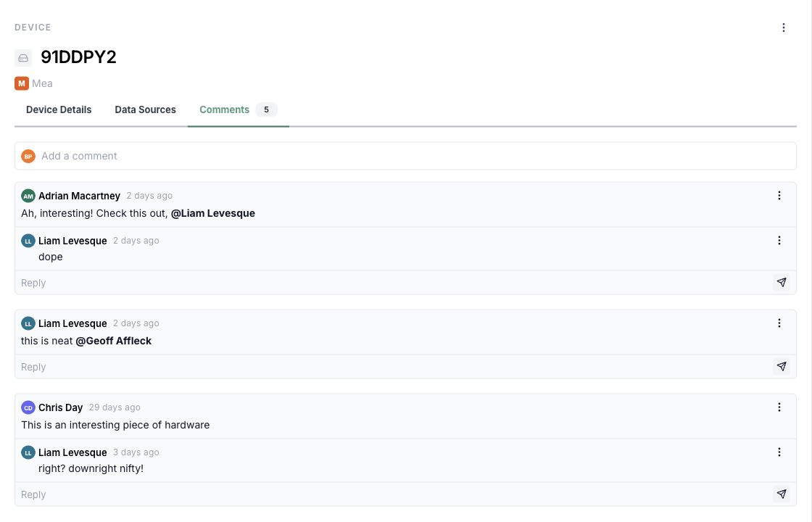The width and height of the screenshot is (812, 522).
Task: Click the text 'right? downright nifty!'
Action: pyautogui.click(x=91, y=468)
